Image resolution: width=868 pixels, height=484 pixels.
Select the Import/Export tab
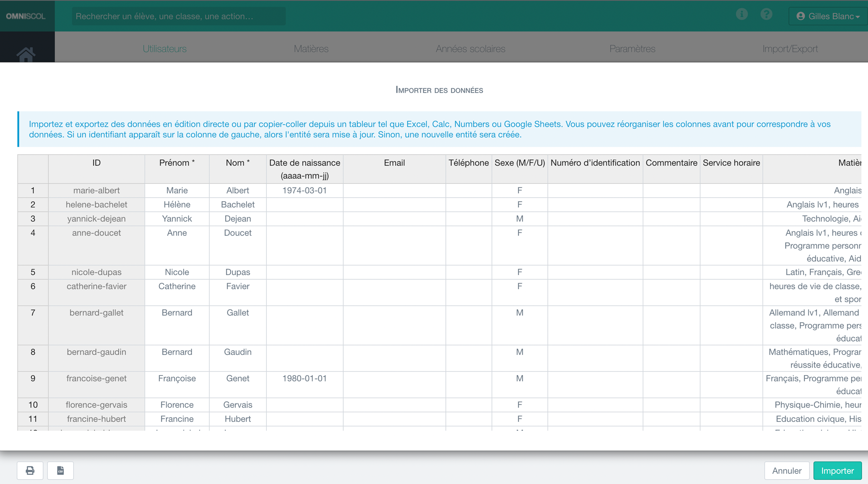coord(790,49)
